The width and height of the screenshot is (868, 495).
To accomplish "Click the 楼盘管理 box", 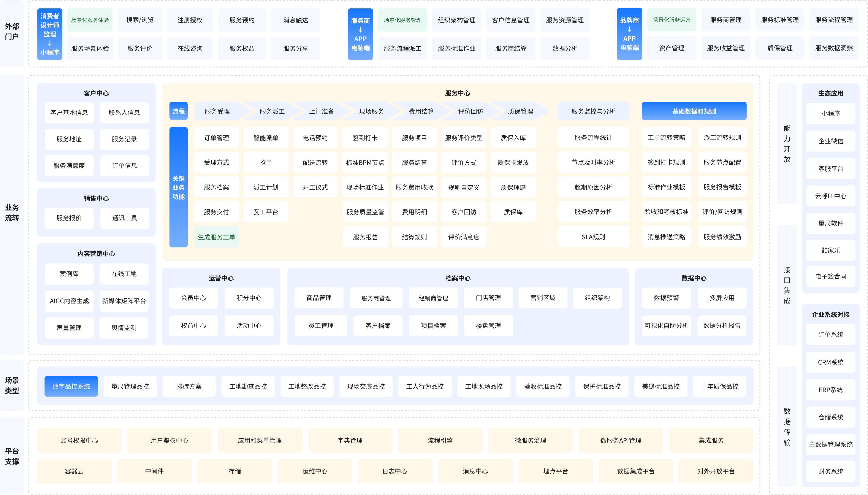I will [488, 325].
